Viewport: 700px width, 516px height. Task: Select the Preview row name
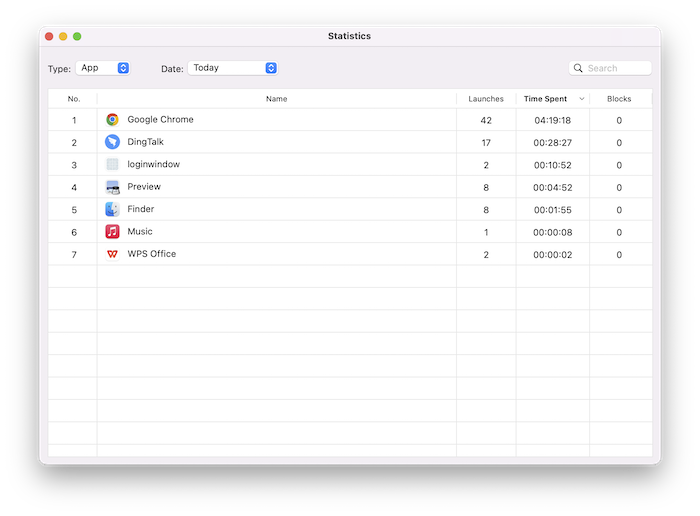[x=144, y=187]
